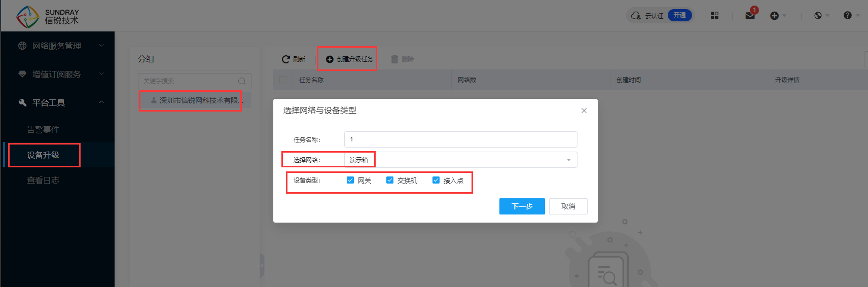Open 查看日志 in the sidebar
The image size is (868, 287).
tap(43, 181)
